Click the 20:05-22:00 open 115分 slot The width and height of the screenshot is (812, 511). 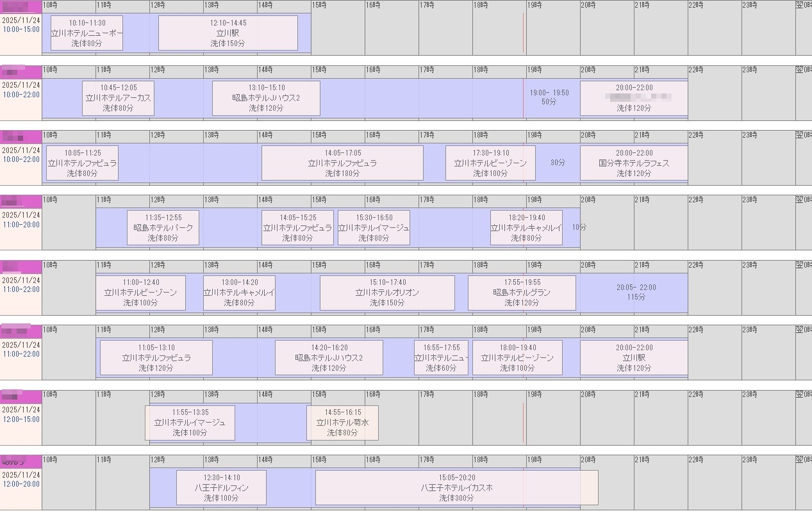636,292
